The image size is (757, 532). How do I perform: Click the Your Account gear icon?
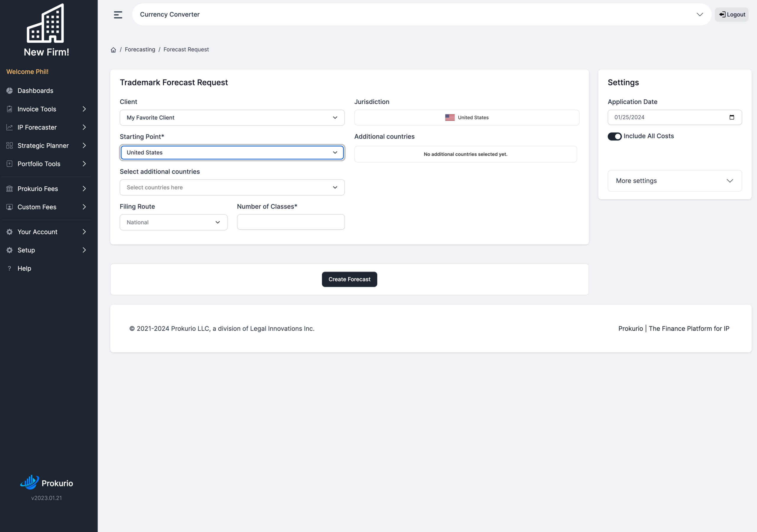point(9,232)
